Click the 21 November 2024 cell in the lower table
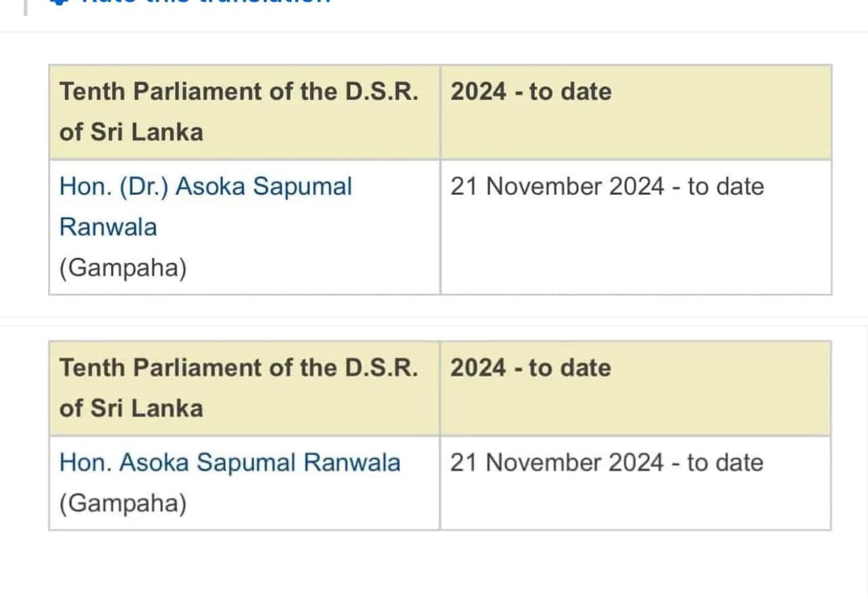 606,463
